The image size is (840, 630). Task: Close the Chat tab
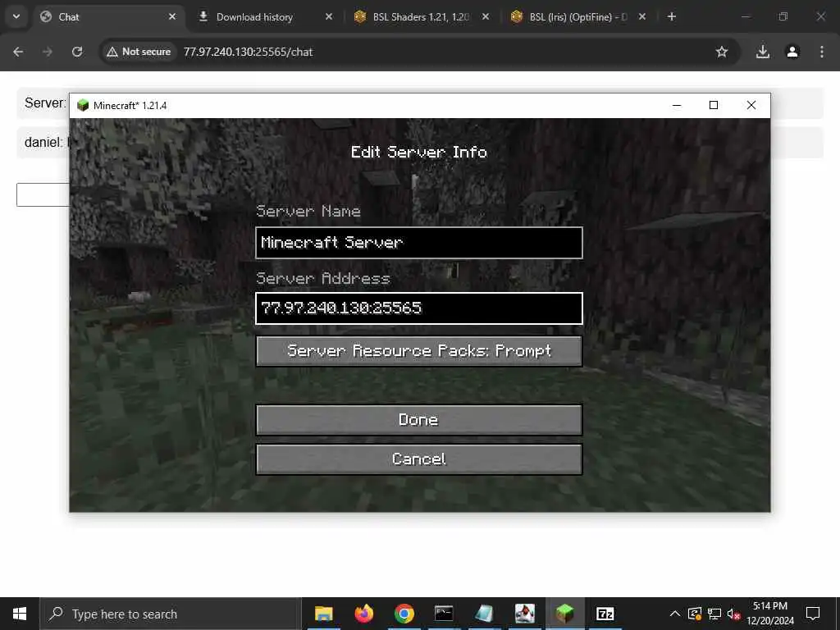172,16
